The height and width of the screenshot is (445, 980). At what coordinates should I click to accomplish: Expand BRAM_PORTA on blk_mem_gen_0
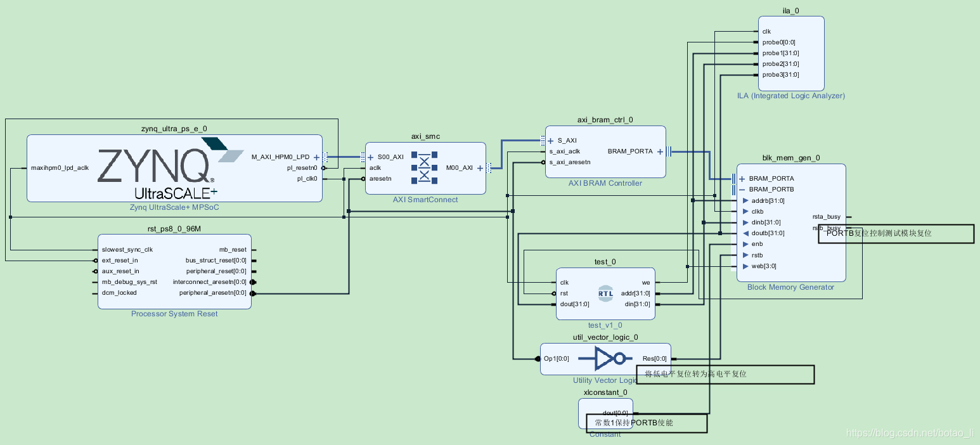point(742,179)
